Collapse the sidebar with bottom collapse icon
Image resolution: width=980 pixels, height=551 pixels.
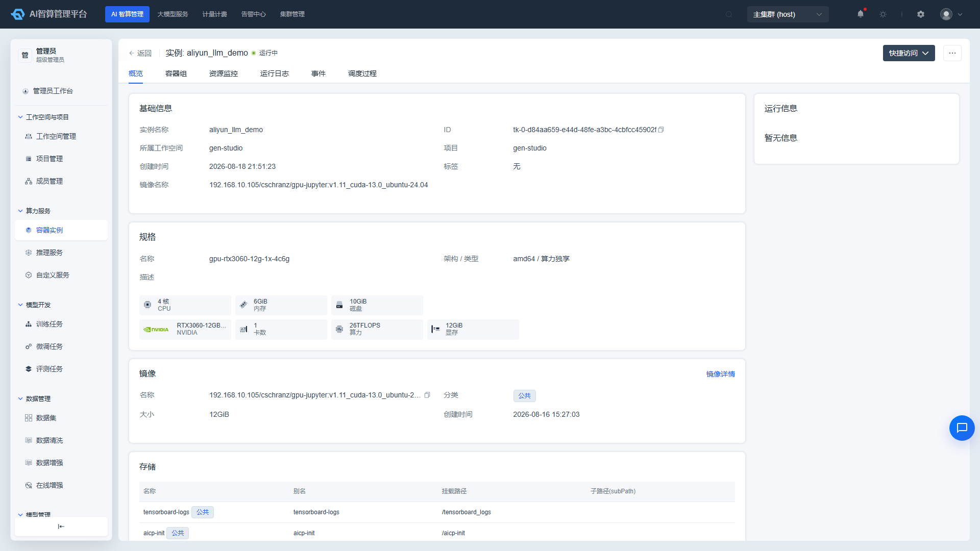61,527
